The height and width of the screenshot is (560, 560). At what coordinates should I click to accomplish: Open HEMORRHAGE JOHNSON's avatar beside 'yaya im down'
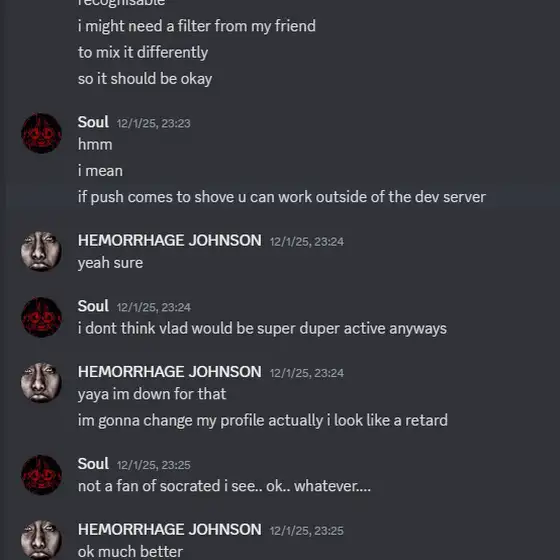[x=41, y=383]
